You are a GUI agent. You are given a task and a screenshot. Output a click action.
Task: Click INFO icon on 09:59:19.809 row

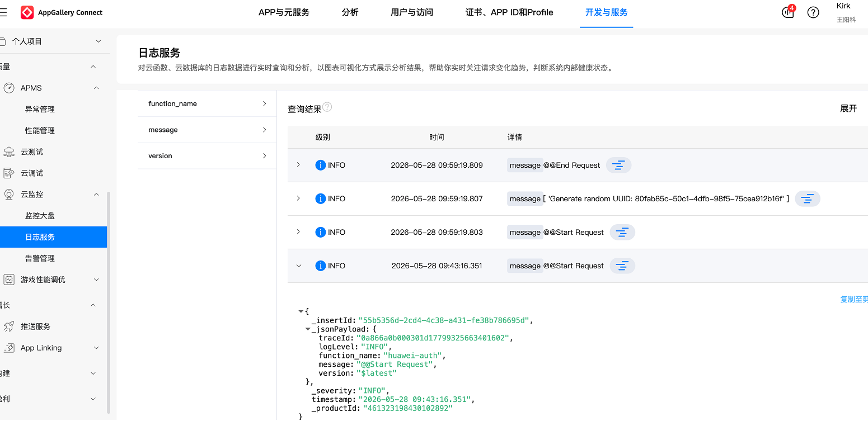click(320, 165)
